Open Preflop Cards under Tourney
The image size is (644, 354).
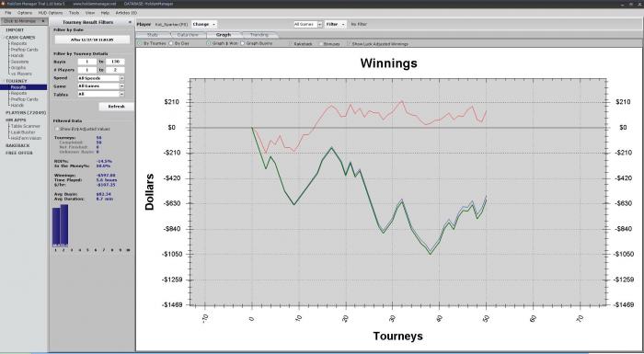point(24,99)
